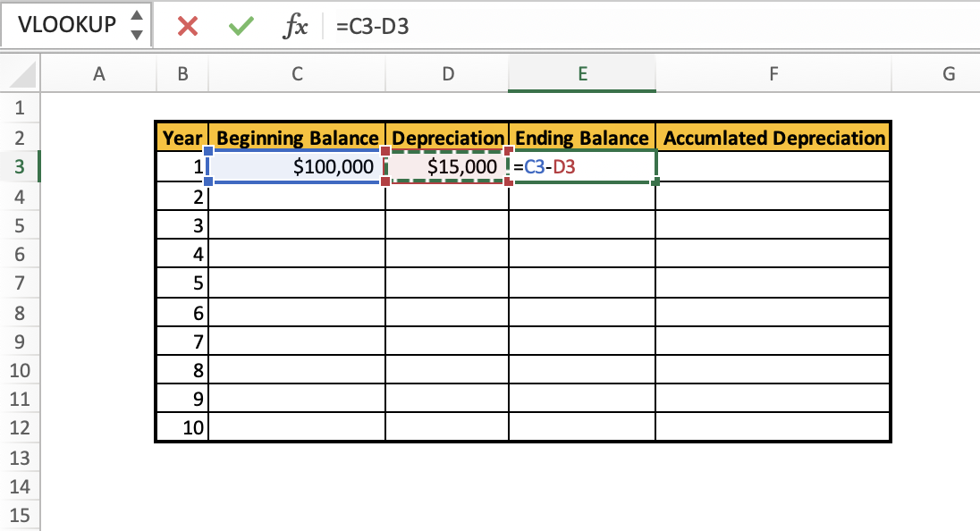Click the Depreciation header cell
Image resolution: width=980 pixels, height=531 pixels.
[x=447, y=138]
